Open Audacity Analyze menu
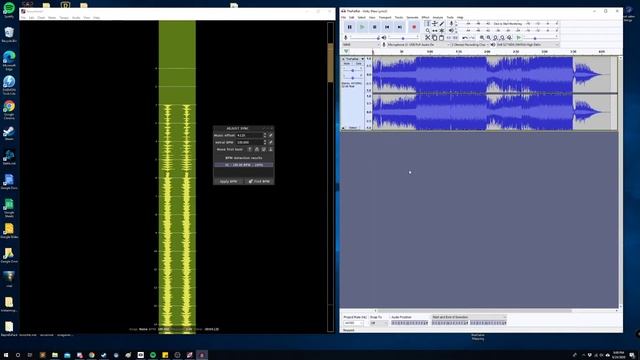The height and width of the screenshot is (360, 640). 438,18
